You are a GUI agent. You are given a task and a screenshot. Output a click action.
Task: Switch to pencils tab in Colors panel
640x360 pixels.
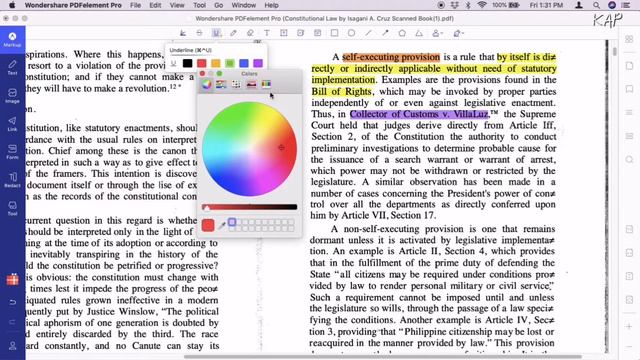pyautogui.click(x=266, y=84)
